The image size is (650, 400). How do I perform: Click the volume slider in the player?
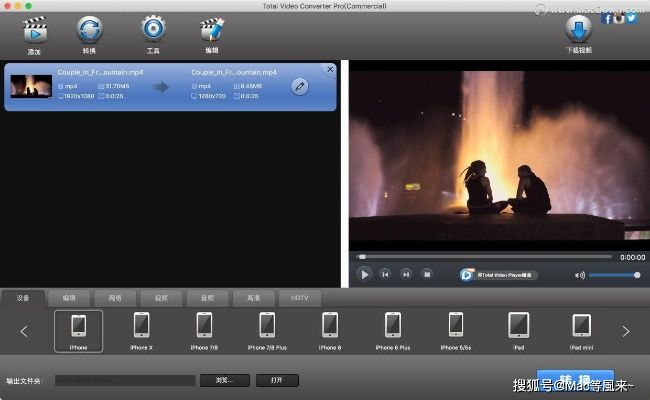click(x=614, y=274)
